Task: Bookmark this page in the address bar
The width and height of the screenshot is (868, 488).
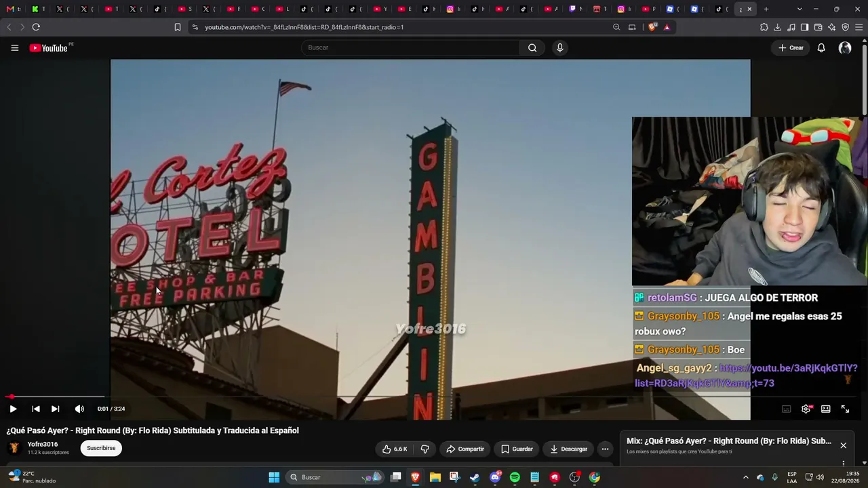Action: (178, 27)
